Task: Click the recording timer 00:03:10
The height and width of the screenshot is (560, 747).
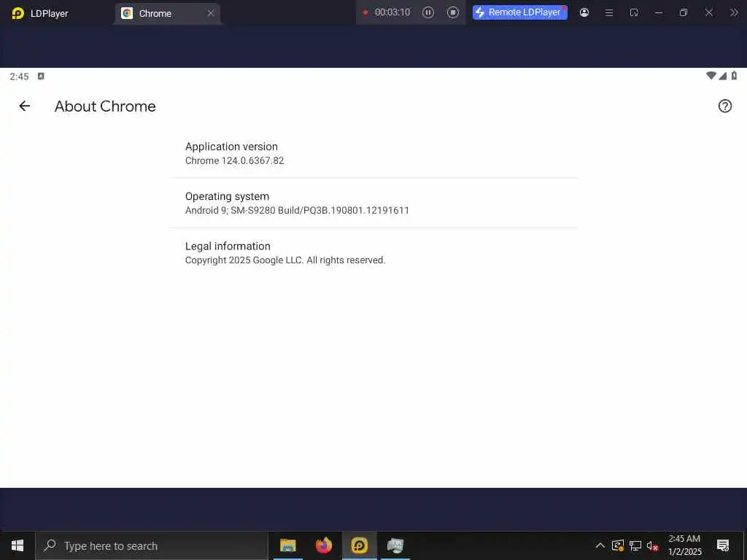Action: [x=392, y=12]
